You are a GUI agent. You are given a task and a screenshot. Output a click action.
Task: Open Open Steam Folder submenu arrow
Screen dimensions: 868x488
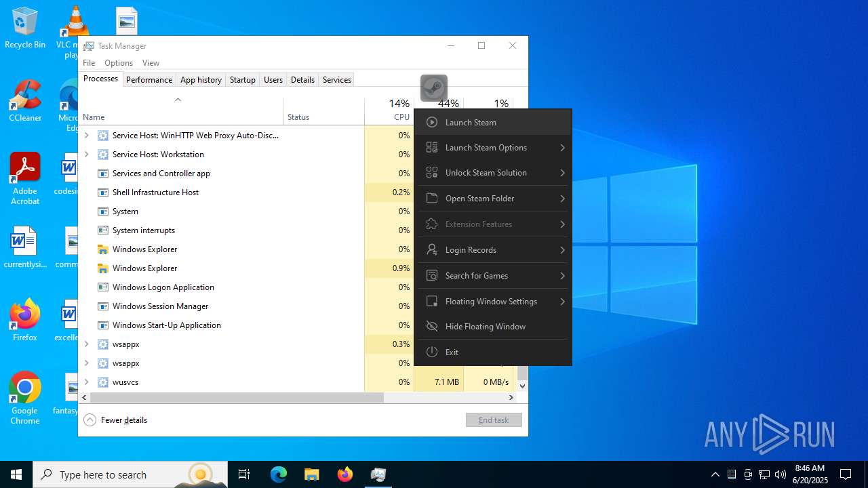[x=563, y=199]
